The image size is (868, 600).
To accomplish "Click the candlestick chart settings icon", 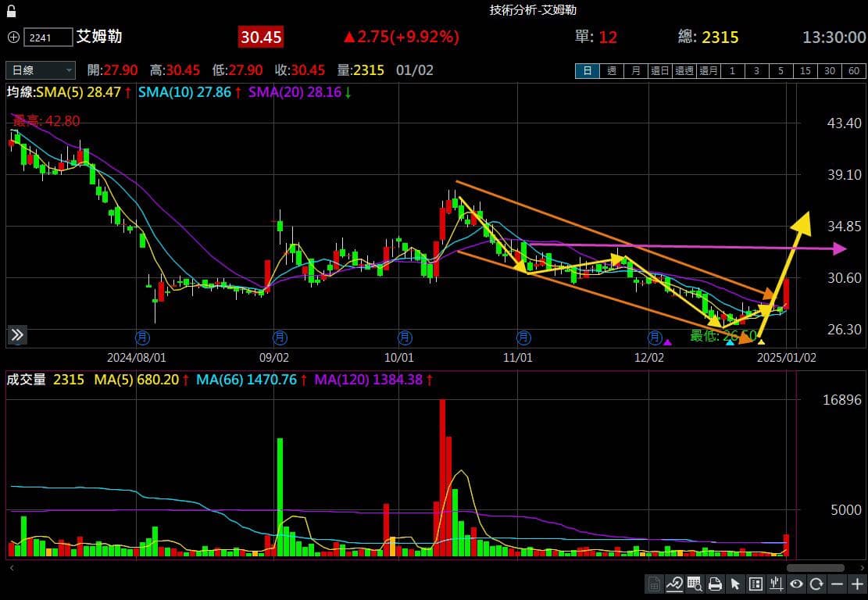I will 776,584.
